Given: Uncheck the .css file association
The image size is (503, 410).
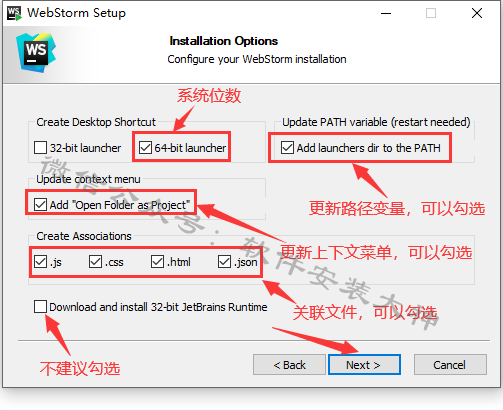Looking at the screenshot, I should pos(95,262).
